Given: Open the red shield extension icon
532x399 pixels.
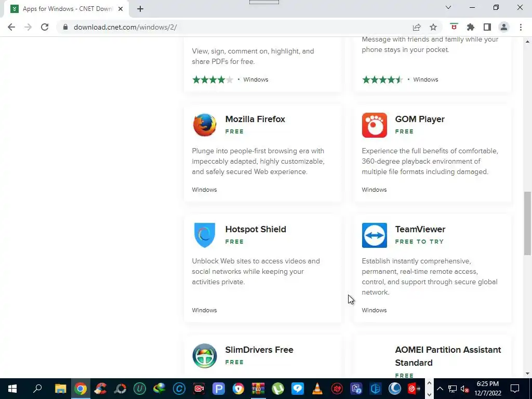Looking at the screenshot, I should click(454, 27).
